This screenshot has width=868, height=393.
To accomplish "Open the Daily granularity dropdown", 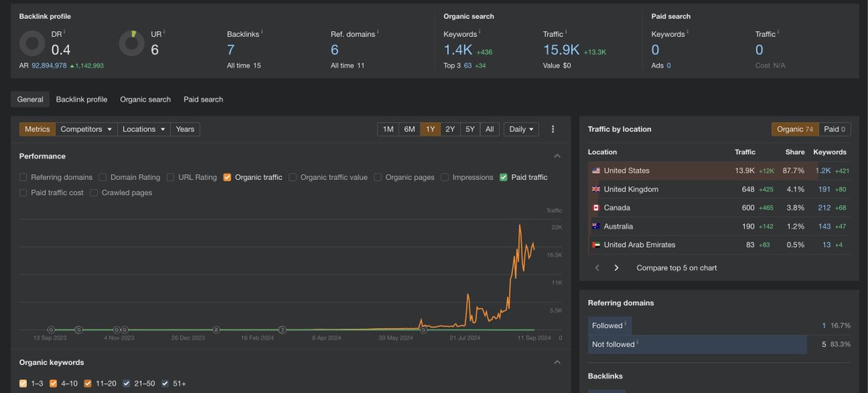I will [522, 129].
